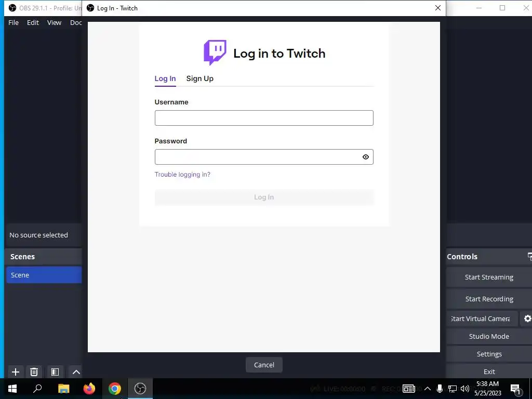Launch Firefox from taskbar

coord(89,389)
